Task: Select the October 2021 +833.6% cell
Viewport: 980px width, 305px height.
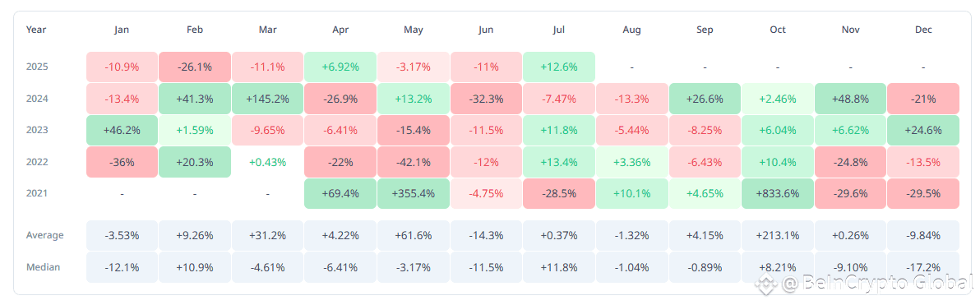Action: [x=778, y=194]
